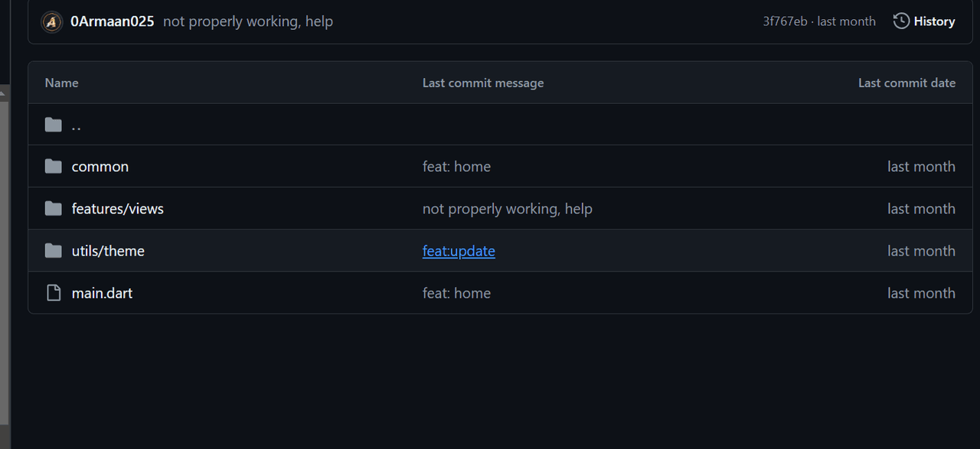The image size is (980, 449).
Task: Open the features/views folder
Action: 118,209
